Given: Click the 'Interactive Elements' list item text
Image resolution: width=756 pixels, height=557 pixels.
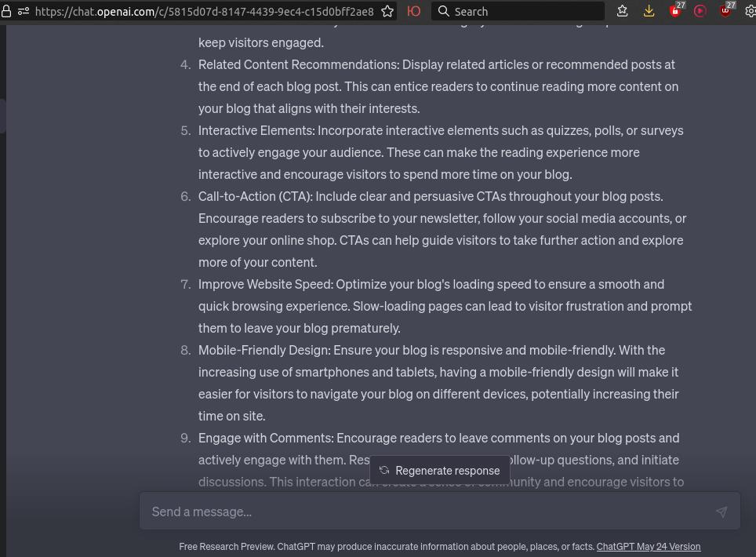Looking at the screenshot, I should [256, 130].
